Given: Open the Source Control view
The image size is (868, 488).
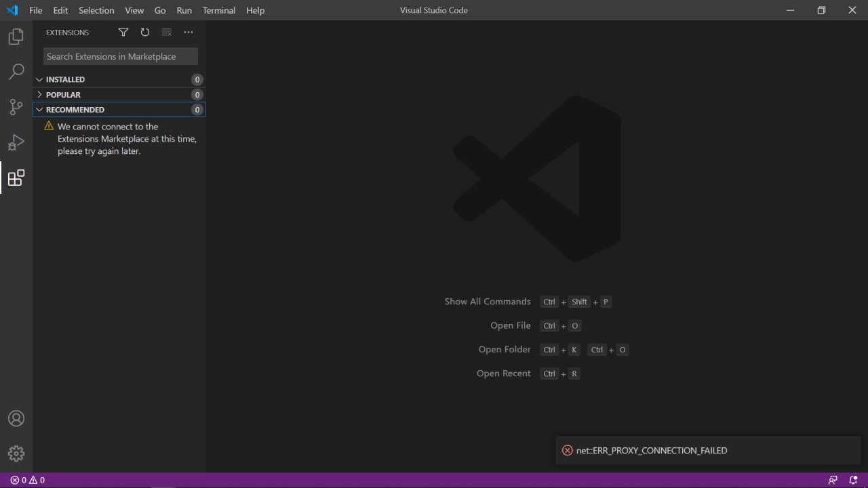Looking at the screenshot, I should click(16, 107).
